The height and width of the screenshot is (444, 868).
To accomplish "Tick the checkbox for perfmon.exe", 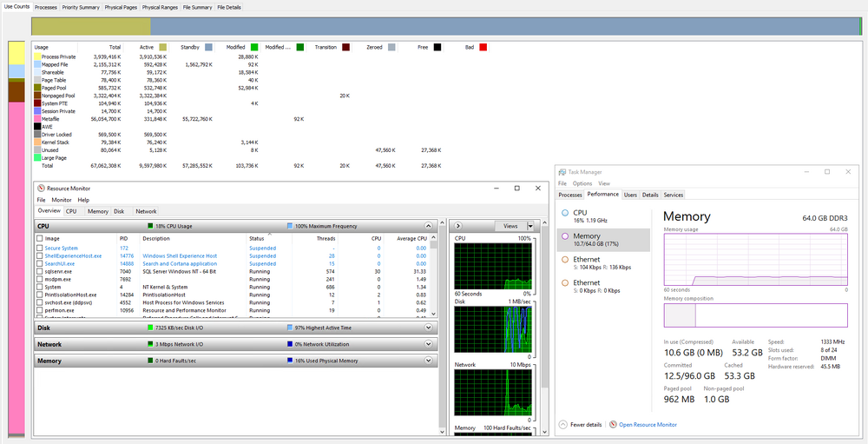I will click(39, 310).
